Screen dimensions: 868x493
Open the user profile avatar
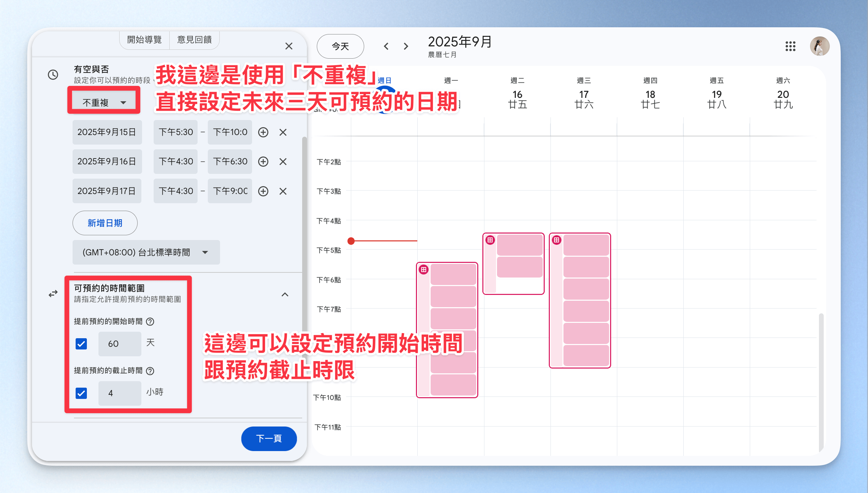819,46
